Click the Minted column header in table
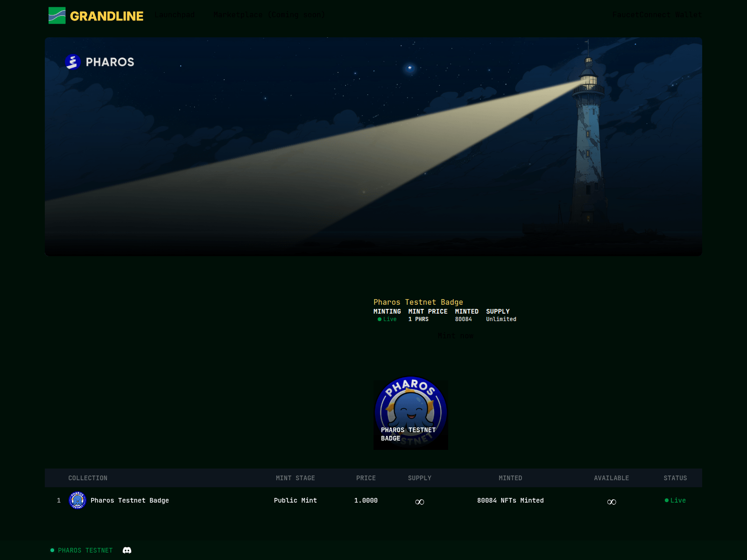Viewport: 747px width, 560px height. coord(510,478)
